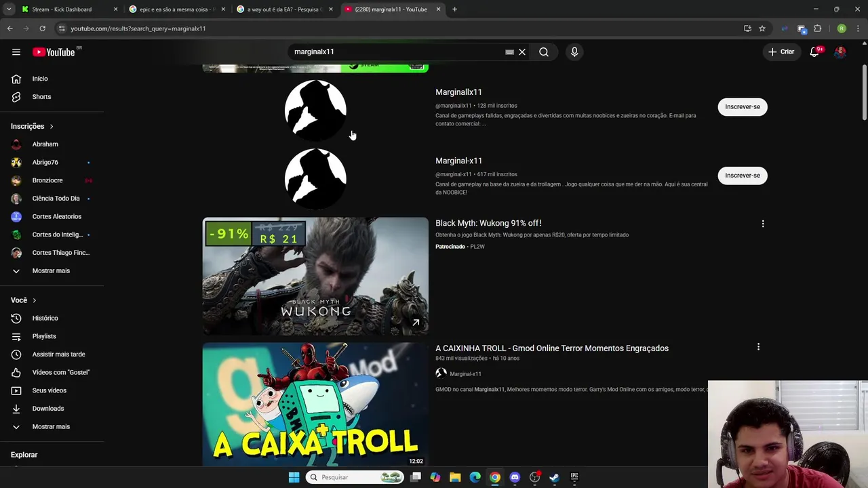
Task: Open the Black Myth: Wukong 91% off title
Action: point(488,223)
